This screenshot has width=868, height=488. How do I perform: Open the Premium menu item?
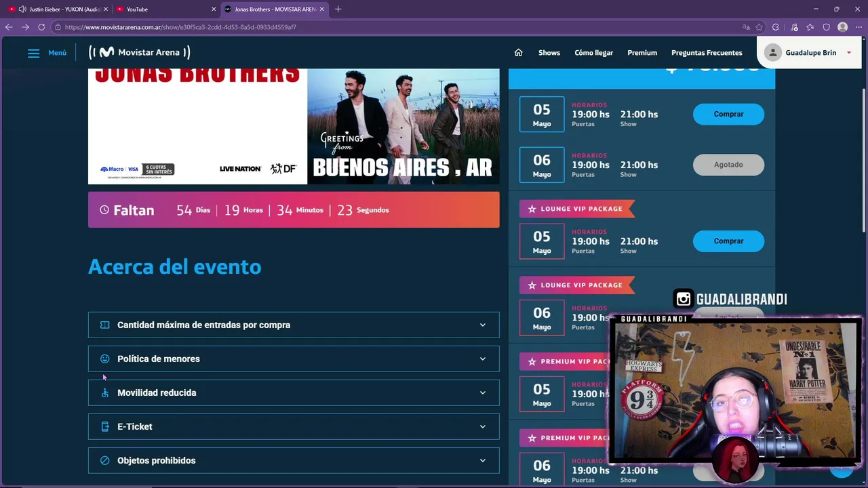642,53
